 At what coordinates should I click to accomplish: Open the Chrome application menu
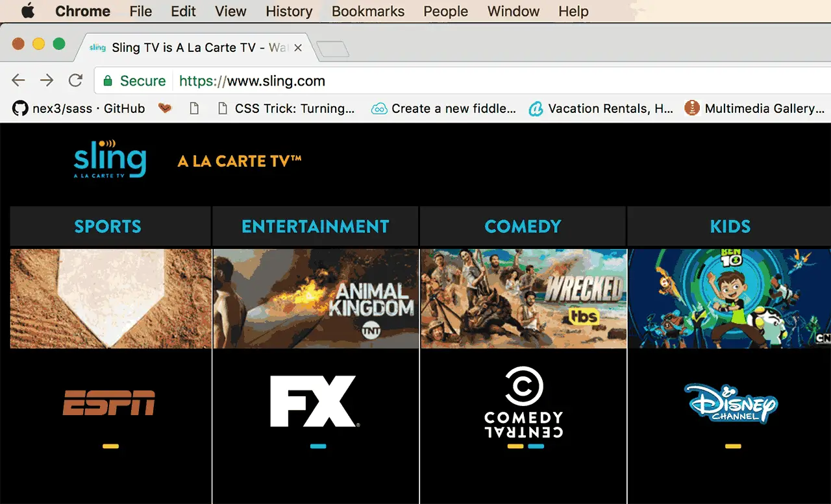[x=82, y=11]
